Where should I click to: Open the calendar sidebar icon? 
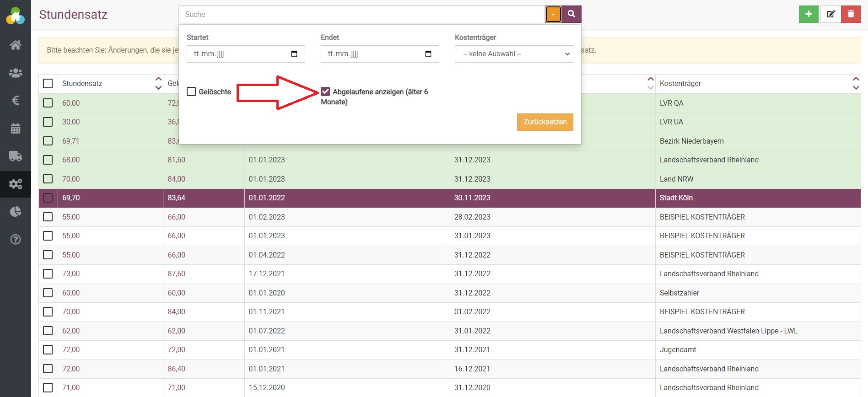pyautogui.click(x=16, y=128)
